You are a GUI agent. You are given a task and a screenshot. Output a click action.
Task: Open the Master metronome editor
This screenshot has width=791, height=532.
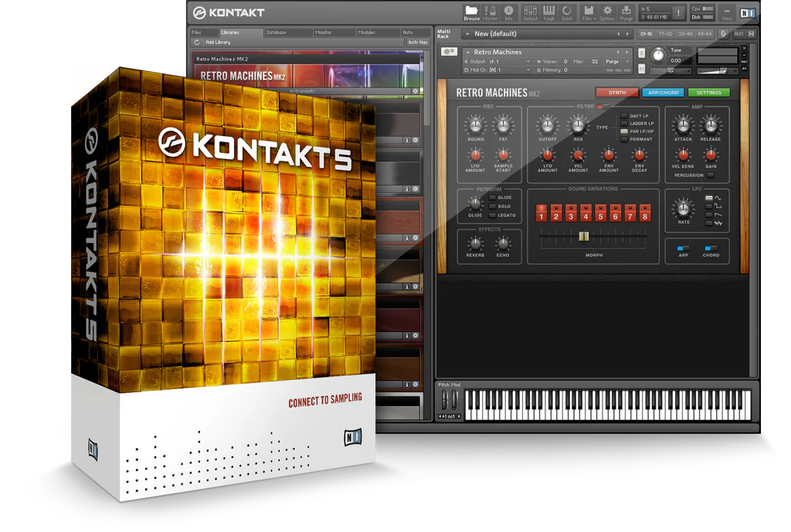point(490,13)
